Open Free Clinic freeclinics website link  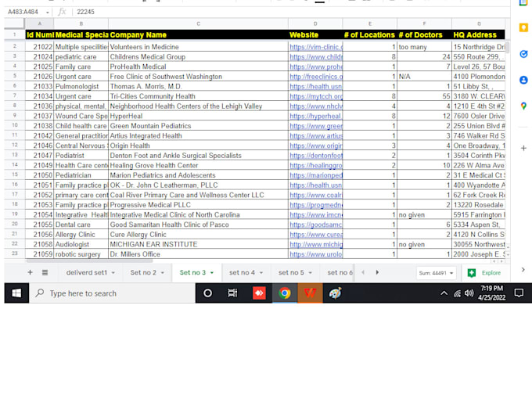click(316, 77)
